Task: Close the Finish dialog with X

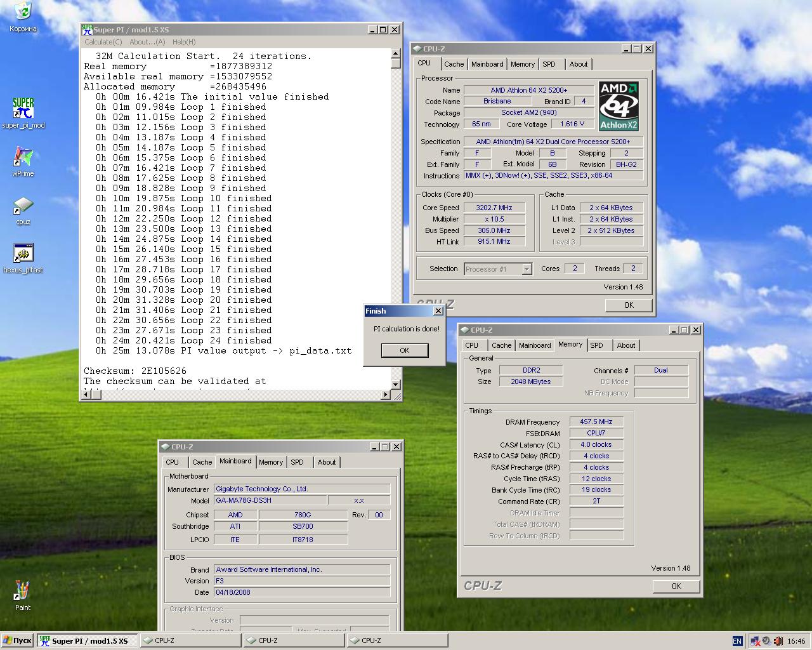Action: pyautogui.click(x=438, y=311)
